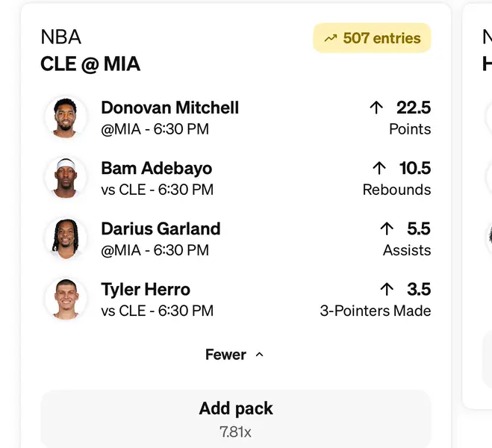Click Donovan Mitchell's player avatar
492x448 pixels.
[x=66, y=117]
